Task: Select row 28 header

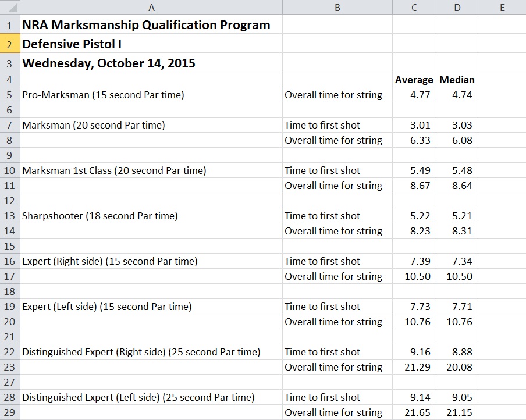Action: click(x=9, y=397)
